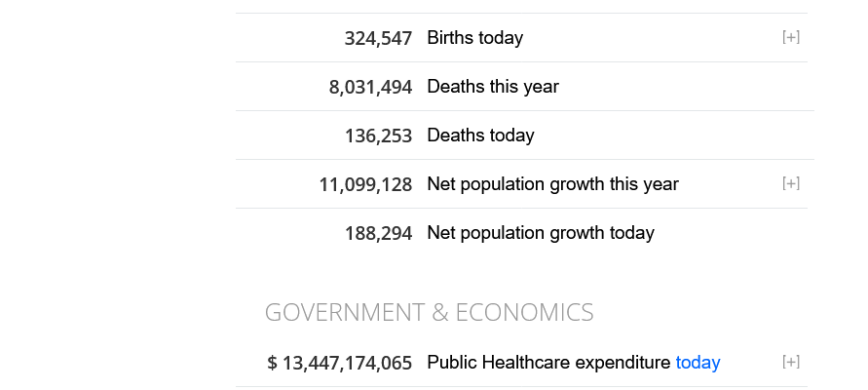
Task: Click the 13,447,174,065 expenditure figure
Action: (x=347, y=364)
